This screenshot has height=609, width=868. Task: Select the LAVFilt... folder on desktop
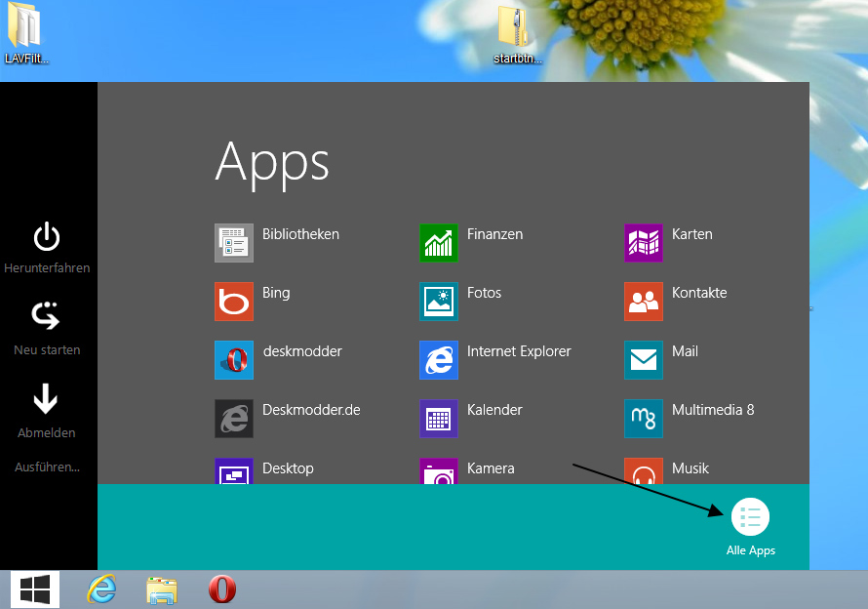pos(25,33)
